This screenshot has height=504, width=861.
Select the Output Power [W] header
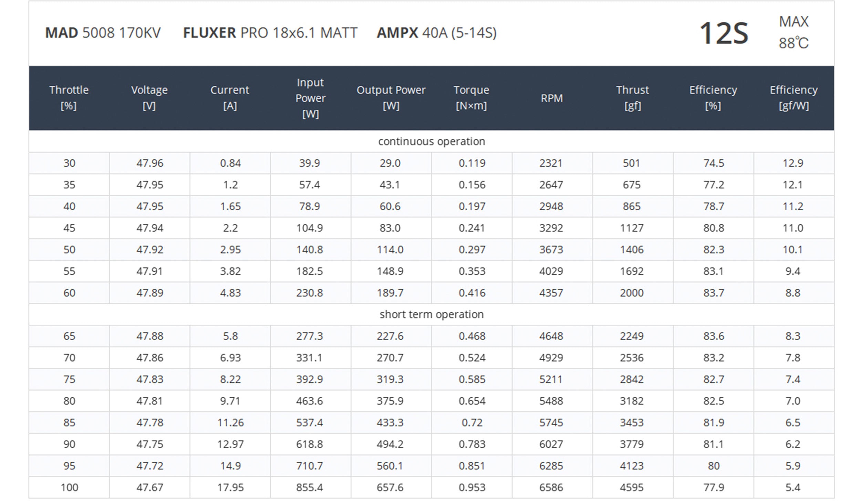click(x=391, y=98)
